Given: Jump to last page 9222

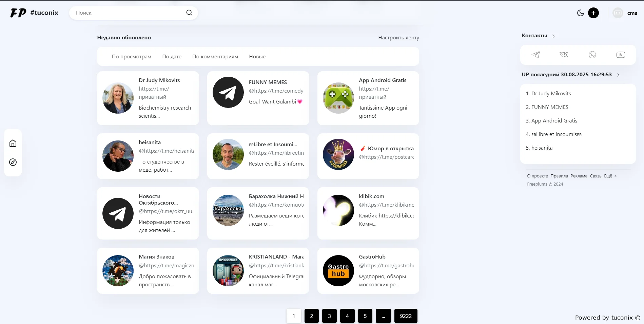Looking at the screenshot, I should [406, 316].
